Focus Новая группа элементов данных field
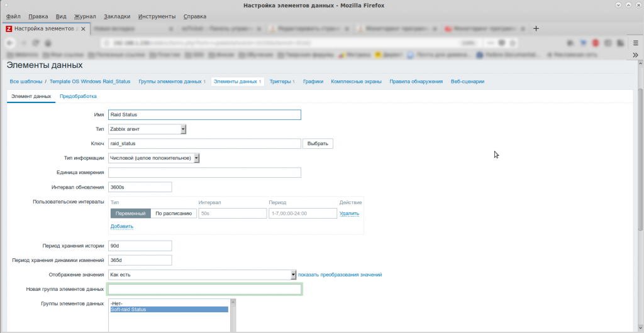Image resolution: width=644 pixels, height=333 pixels. tap(204, 290)
